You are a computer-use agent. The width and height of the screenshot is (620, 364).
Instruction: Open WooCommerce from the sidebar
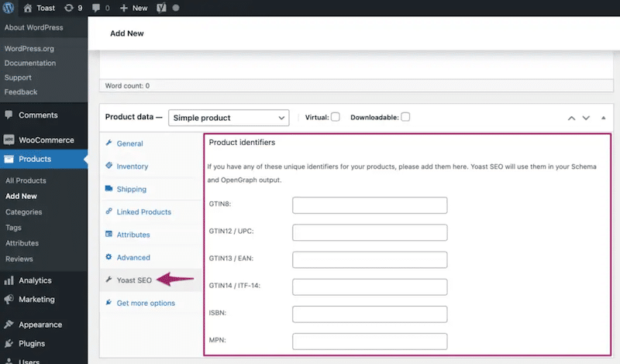[x=46, y=140]
